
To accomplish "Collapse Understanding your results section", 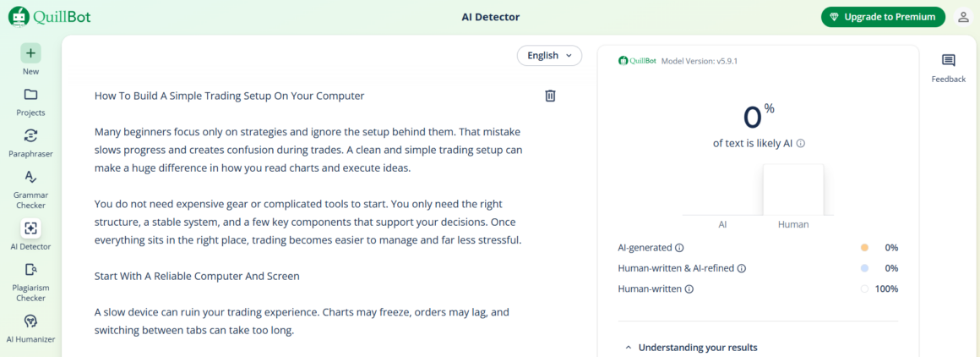I will coord(628,348).
